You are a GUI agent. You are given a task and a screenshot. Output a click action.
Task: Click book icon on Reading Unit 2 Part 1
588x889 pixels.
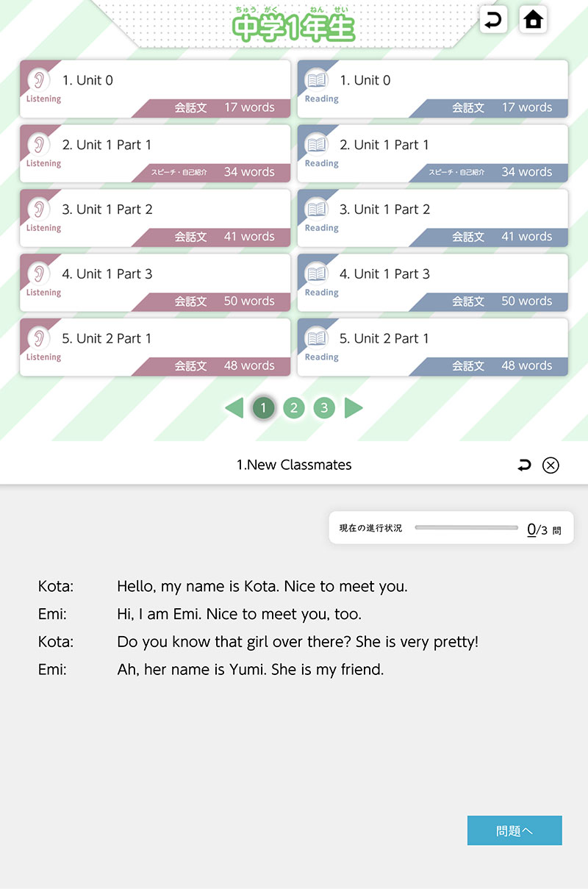[x=317, y=338]
